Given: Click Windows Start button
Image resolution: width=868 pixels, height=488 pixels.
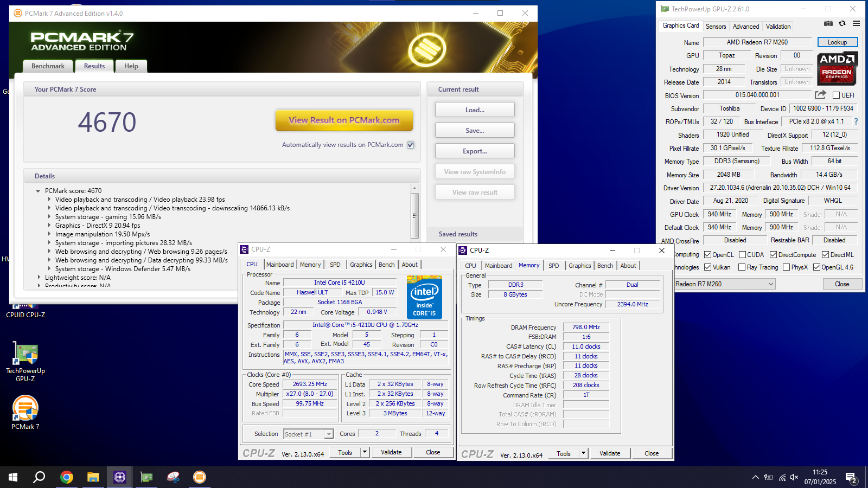Looking at the screenshot, I should coord(13,477).
